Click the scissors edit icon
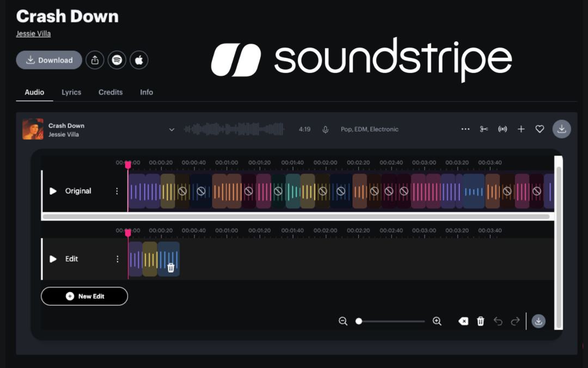Image resolution: width=588 pixels, height=368 pixels. coord(483,129)
